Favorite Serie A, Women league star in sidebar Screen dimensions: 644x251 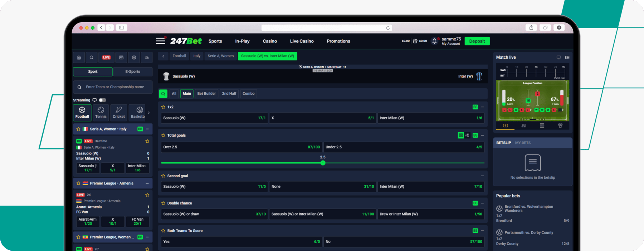pos(78,129)
